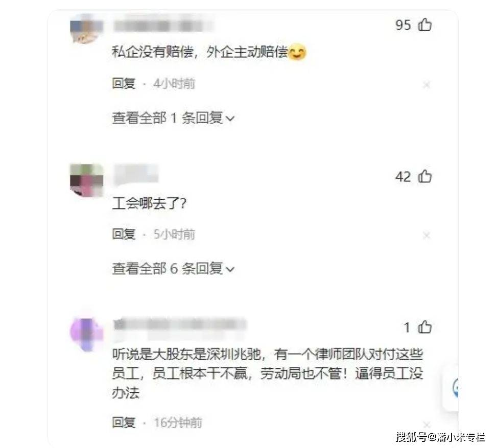Like the comment with 1 like

[425, 327]
